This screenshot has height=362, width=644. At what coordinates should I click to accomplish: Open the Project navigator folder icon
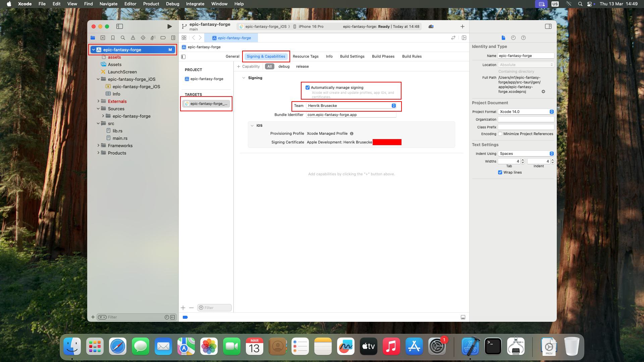[93, 38]
